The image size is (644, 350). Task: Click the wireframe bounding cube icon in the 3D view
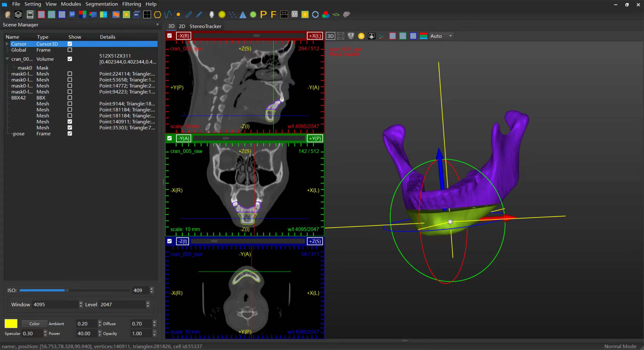coord(340,36)
